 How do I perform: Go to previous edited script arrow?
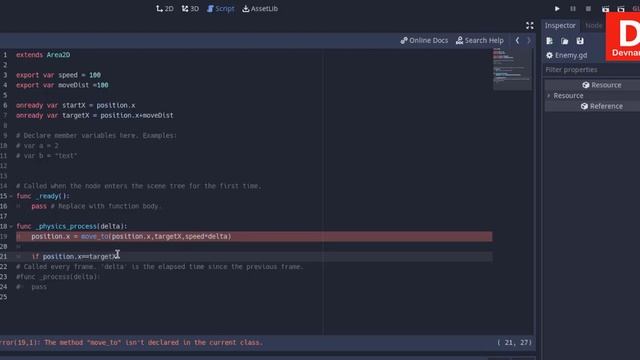517,40
